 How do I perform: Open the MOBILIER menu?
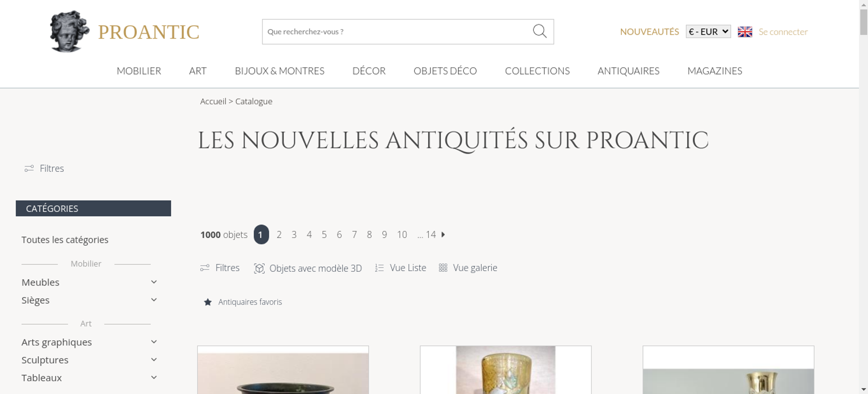139,71
